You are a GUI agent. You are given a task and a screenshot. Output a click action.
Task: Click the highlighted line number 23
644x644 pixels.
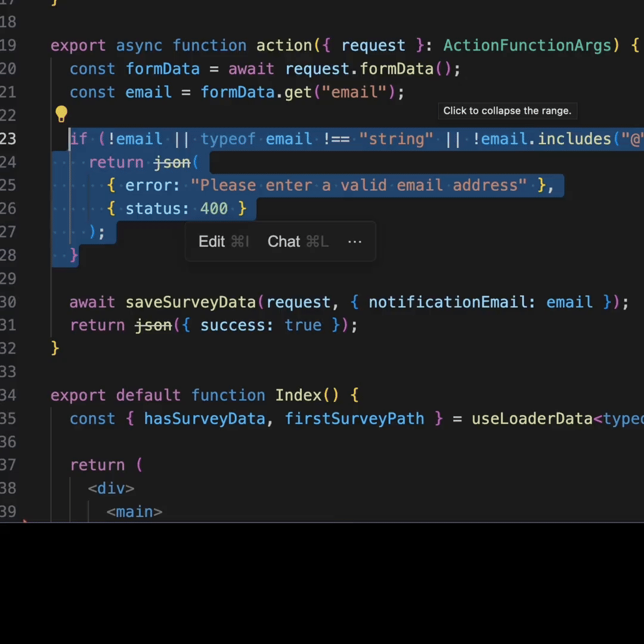coord(8,139)
